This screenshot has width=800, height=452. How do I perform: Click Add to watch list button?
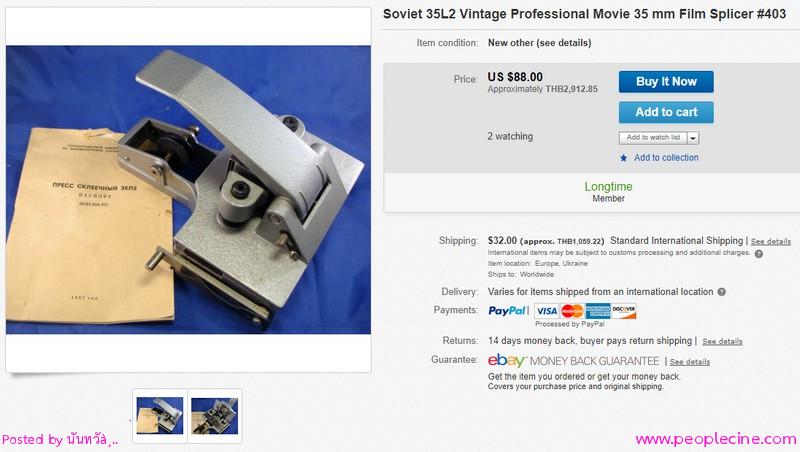tap(653, 138)
